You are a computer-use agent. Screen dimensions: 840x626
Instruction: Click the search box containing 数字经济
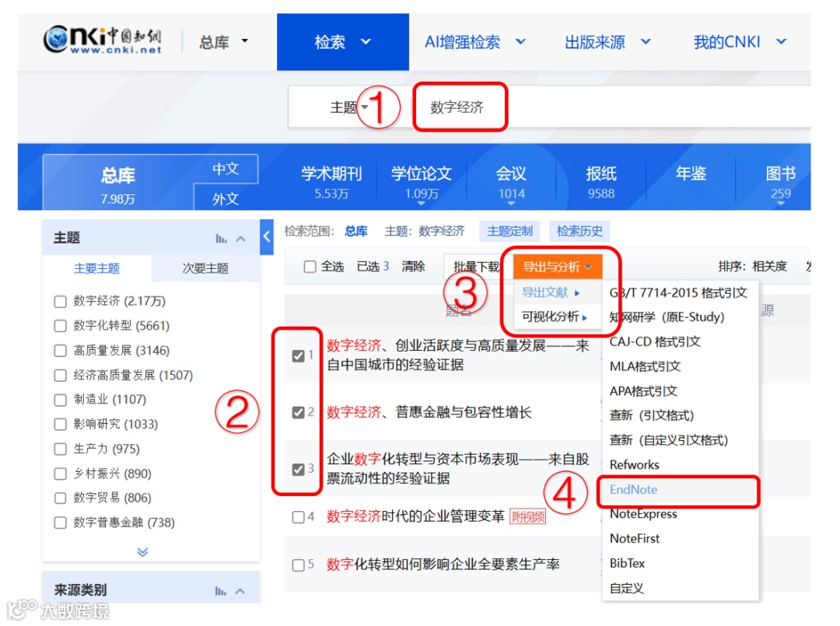pyautogui.click(x=460, y=107)
